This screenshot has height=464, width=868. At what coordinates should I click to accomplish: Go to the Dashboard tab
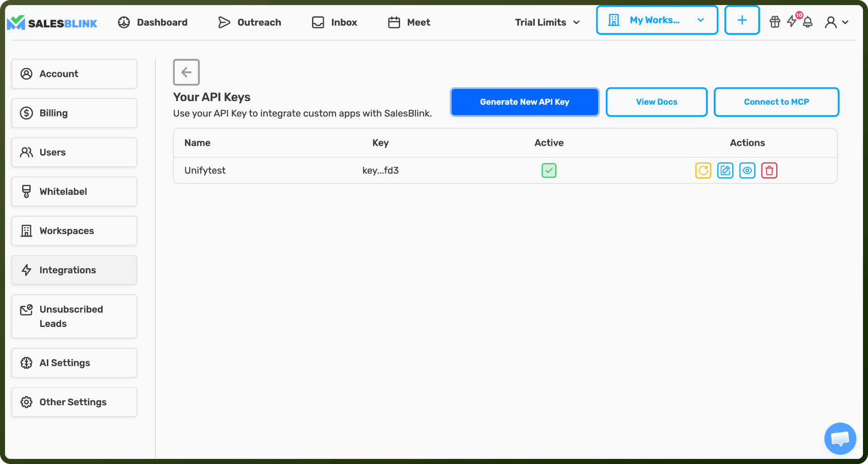(153, 22)
